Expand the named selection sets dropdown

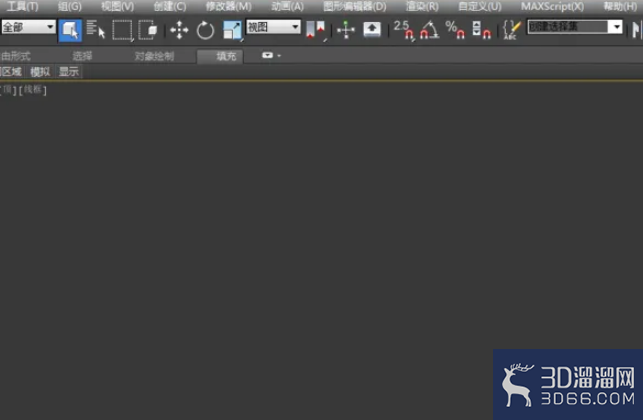616,27
